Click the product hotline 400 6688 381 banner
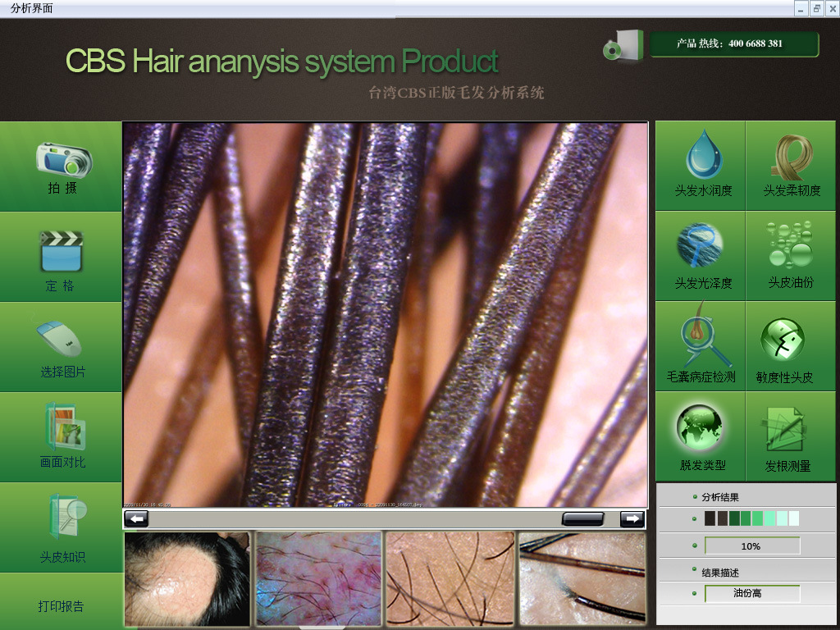The height and width of the screenshot is (630, 840). click(x=734, y=44)
